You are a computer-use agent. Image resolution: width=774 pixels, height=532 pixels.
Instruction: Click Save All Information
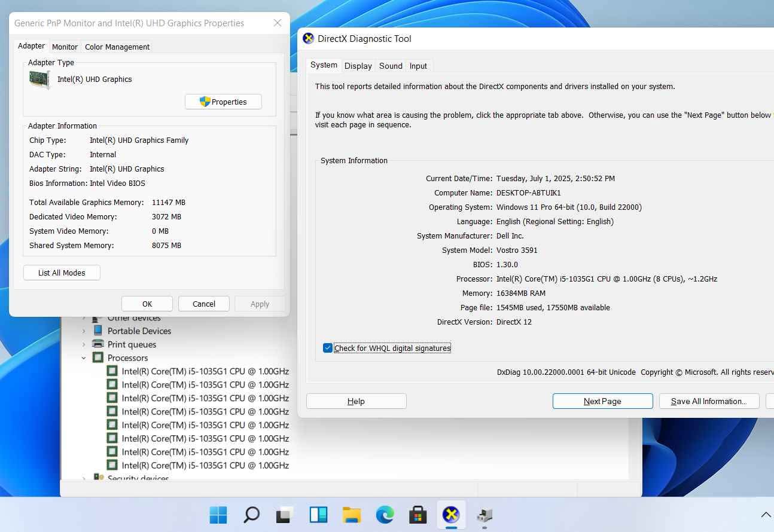[x=709, y=401]
